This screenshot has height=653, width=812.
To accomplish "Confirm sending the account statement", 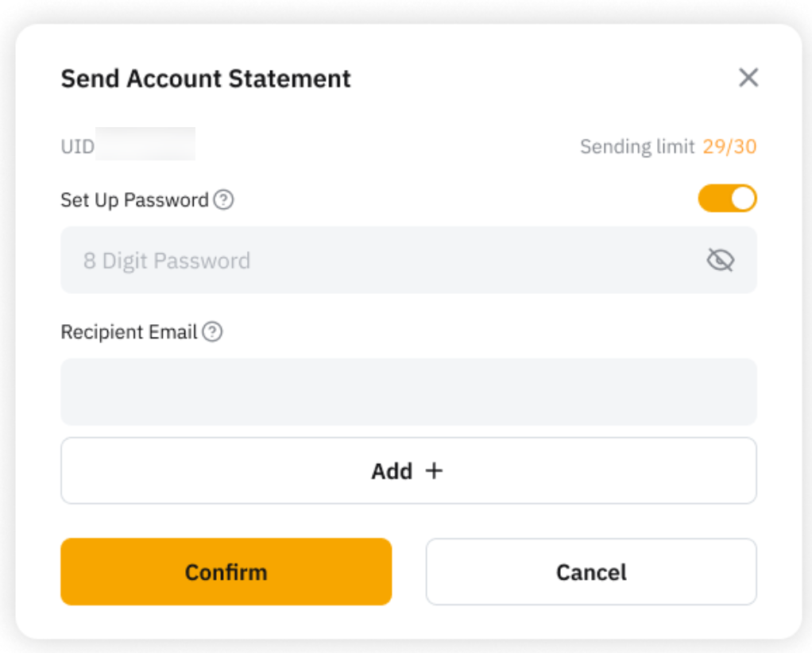I will click(x=226, y=572).
